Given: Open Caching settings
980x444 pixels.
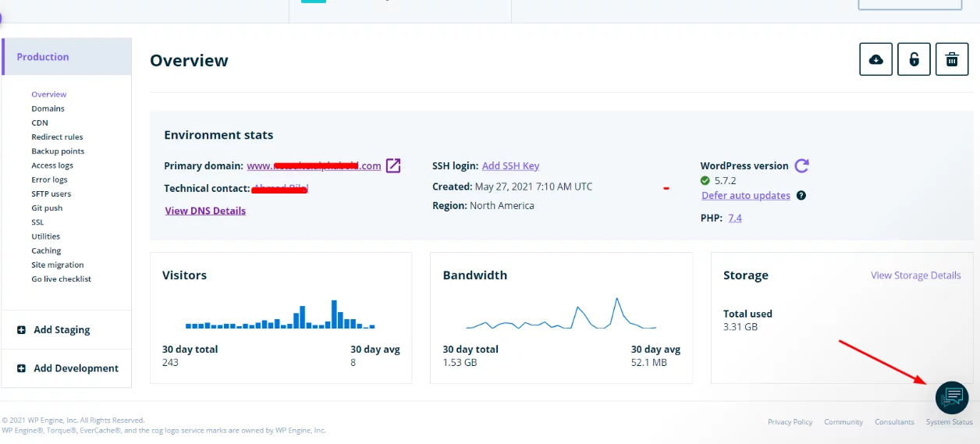Looking at the screenshot, I should [x=46, y=250].
